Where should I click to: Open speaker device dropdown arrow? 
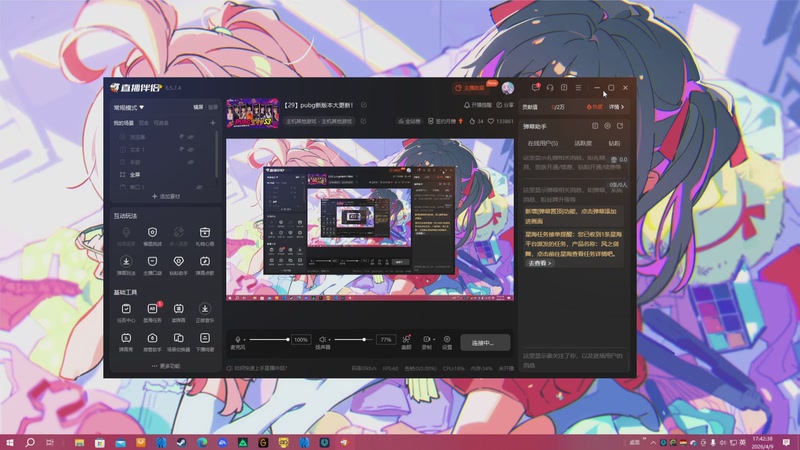(x=329, y=340)
